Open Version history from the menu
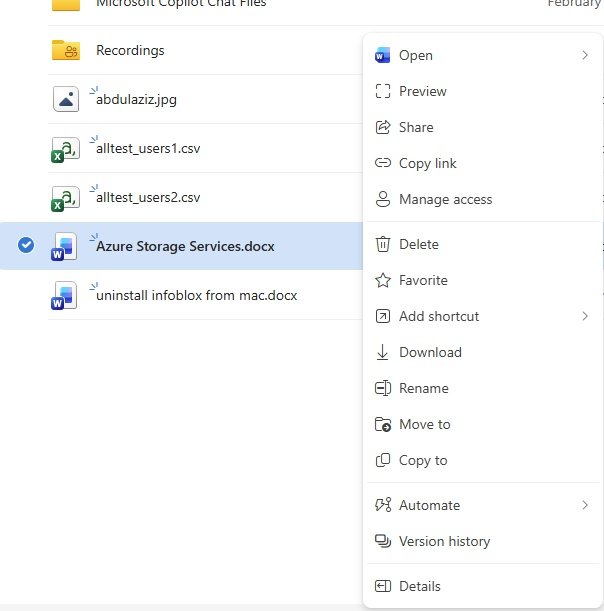604x611 pixels. 482,541
